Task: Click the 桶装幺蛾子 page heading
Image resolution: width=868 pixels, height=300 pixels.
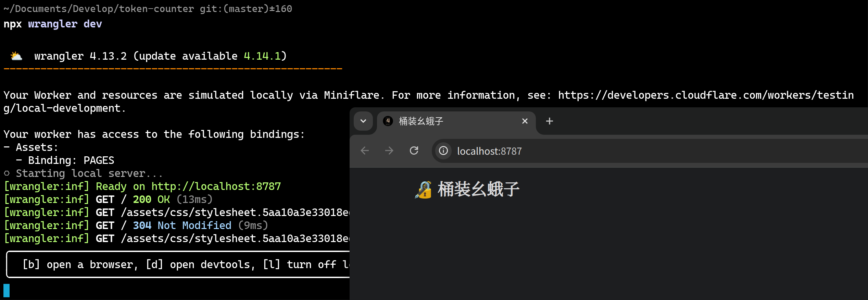Action: tap(478, 190)
